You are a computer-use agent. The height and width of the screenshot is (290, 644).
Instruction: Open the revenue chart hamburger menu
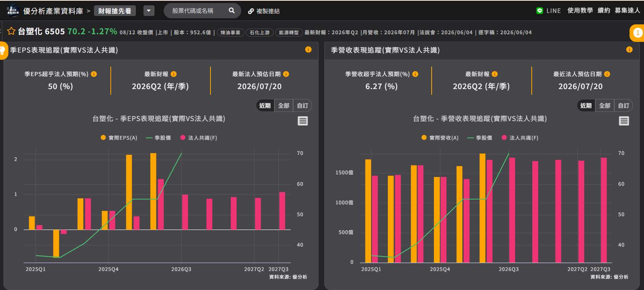pos(624,121)
